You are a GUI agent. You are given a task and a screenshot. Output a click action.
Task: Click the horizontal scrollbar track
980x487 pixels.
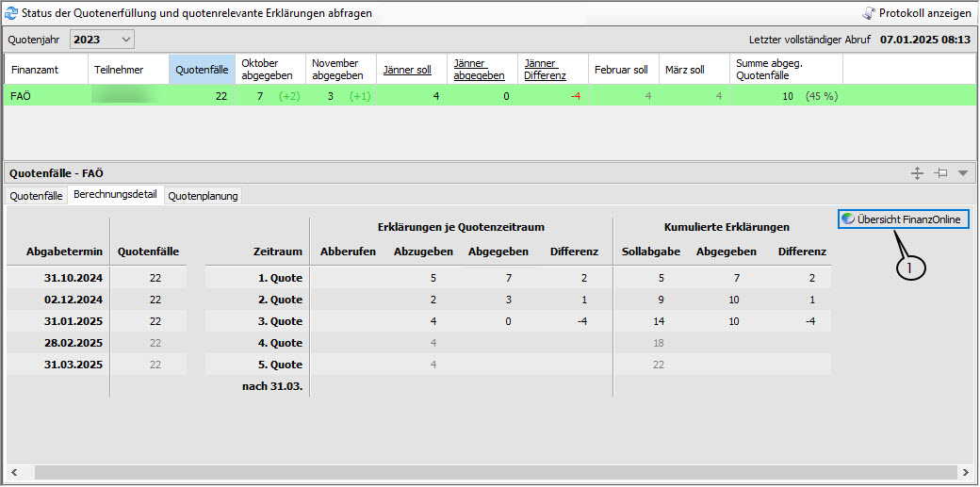(x=488, y=471)
